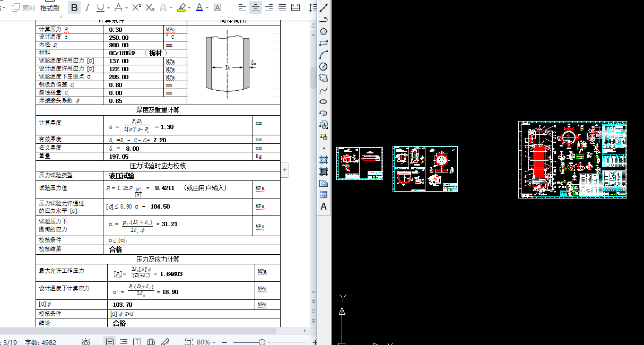Align text left

point(242,7)
